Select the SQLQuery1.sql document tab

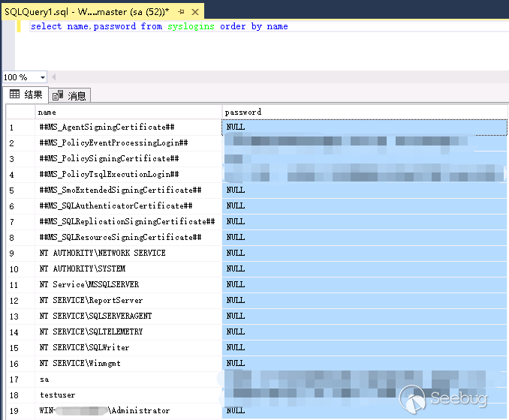98,13
